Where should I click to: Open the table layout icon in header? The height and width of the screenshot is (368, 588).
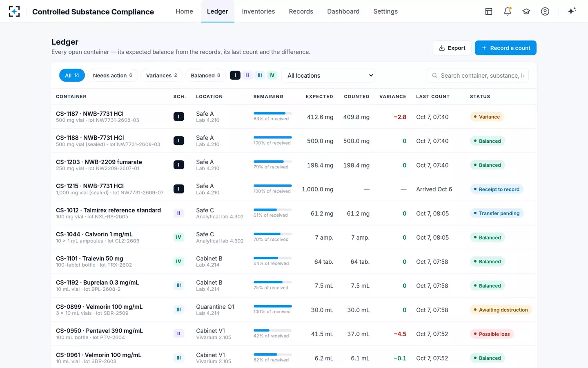pos(489,11)
